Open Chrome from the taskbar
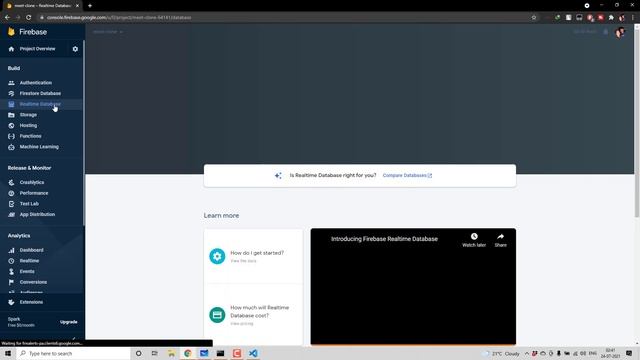This screenshot has width=640, height=360. pyautogui.click(x=188, y=353)
